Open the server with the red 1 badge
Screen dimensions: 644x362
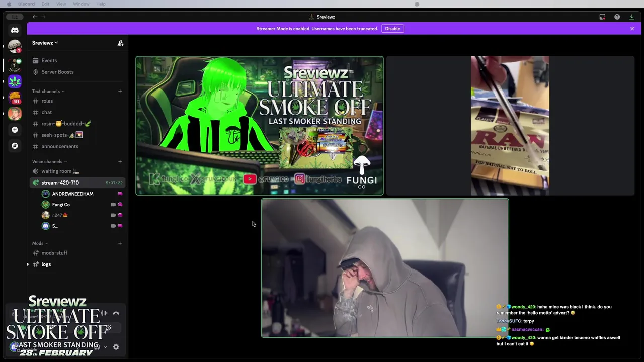[15, 47]
